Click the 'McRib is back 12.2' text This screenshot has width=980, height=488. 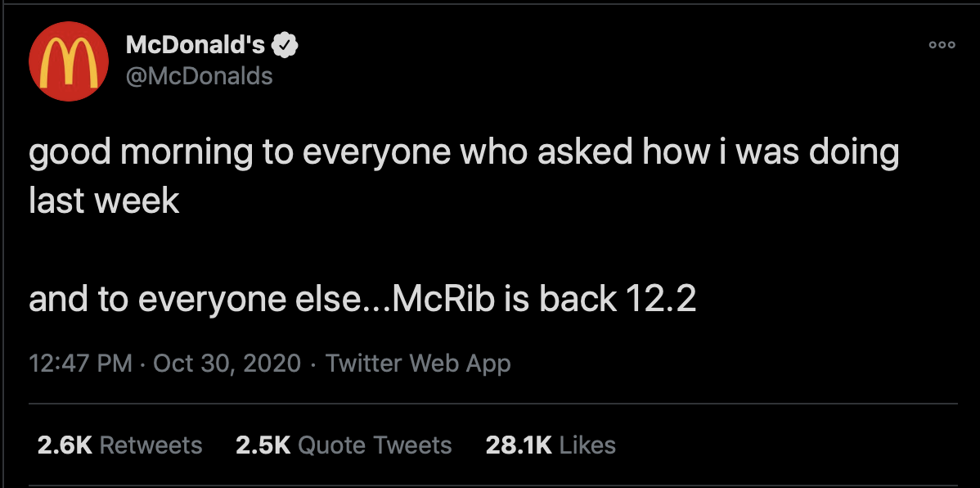tap(545, 300)
